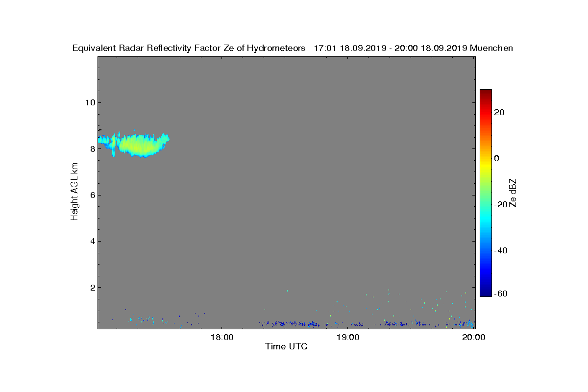Image resolution: width=588 pixels, height=392 pixels.
Task: Click the 19:00 time tick label
Action: 348,337
